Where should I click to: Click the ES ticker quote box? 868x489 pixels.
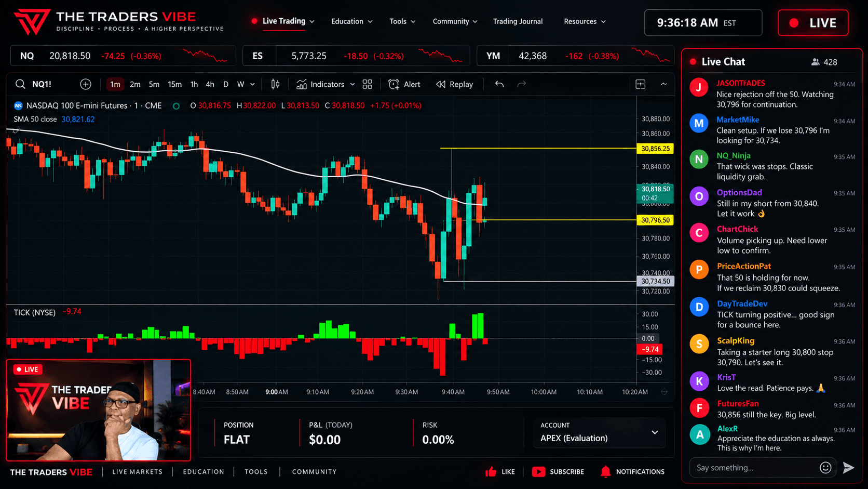coord(356,56)
